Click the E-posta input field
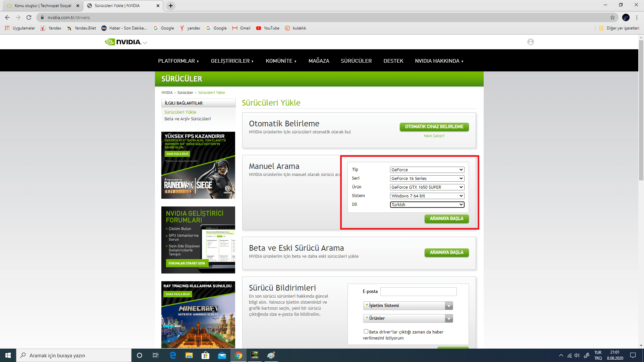Viewport: 644px width, 362px height. 418,292
